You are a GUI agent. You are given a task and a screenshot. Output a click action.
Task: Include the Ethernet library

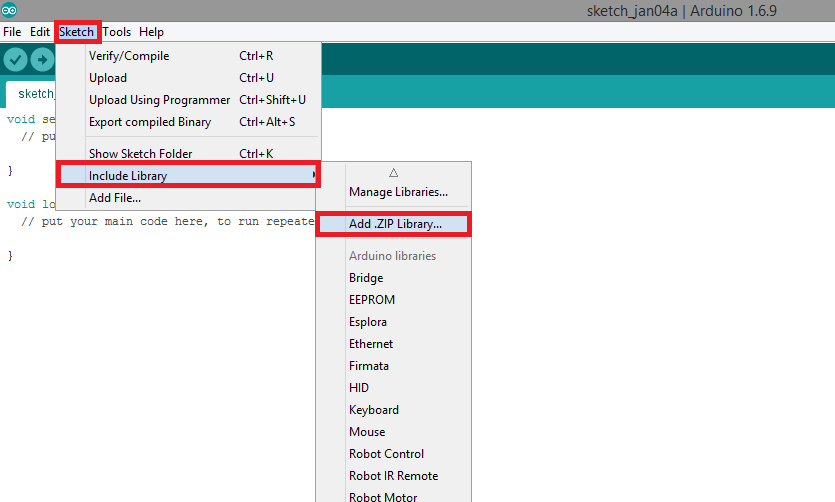[394, 344]
